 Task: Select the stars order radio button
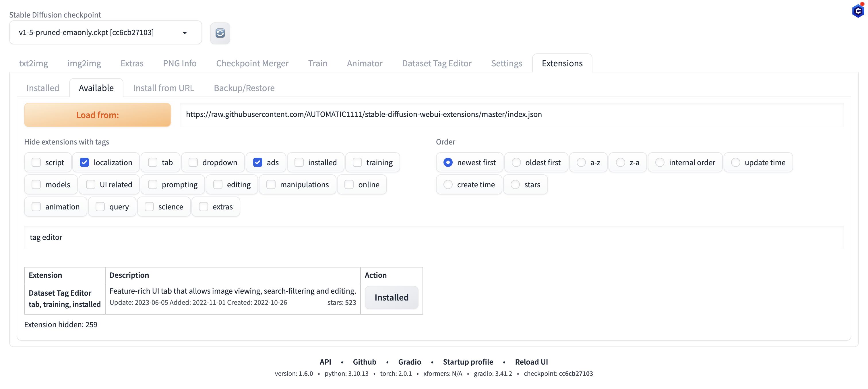[x=515, y=184]
